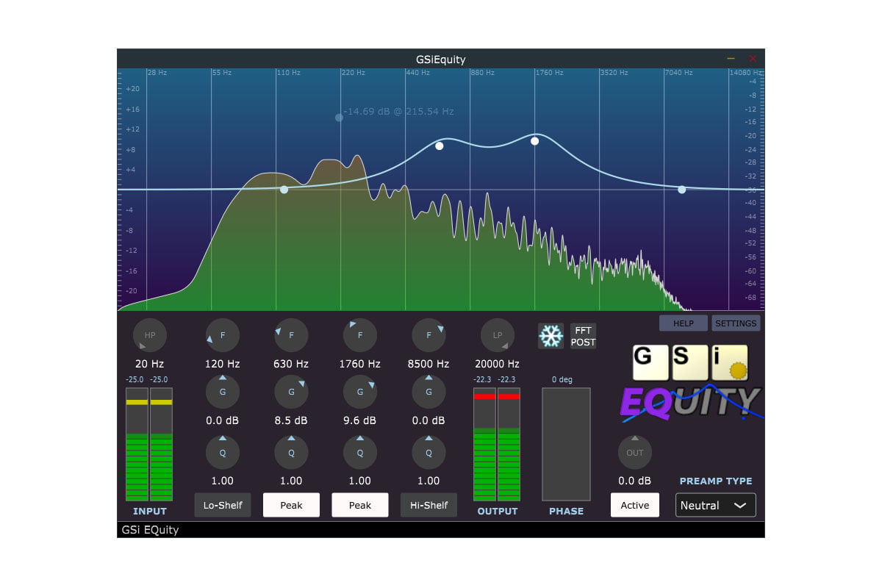Click the 20000 Hz low-pass value
This screenshot has width=882, height=588.
click(498, 364)
